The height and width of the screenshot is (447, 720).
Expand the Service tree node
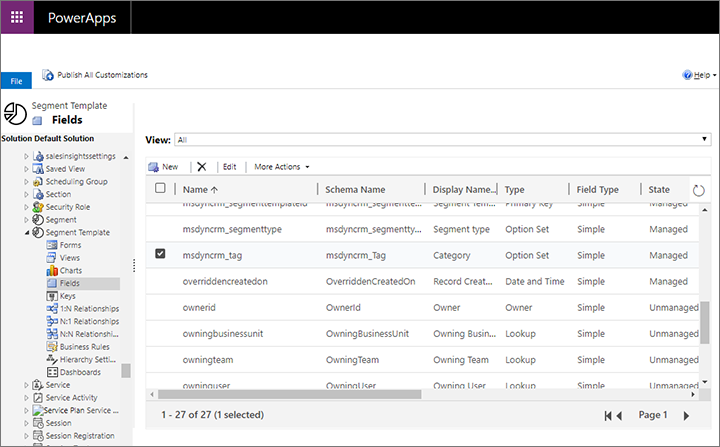pyautogui.click(x=26, y=385)
